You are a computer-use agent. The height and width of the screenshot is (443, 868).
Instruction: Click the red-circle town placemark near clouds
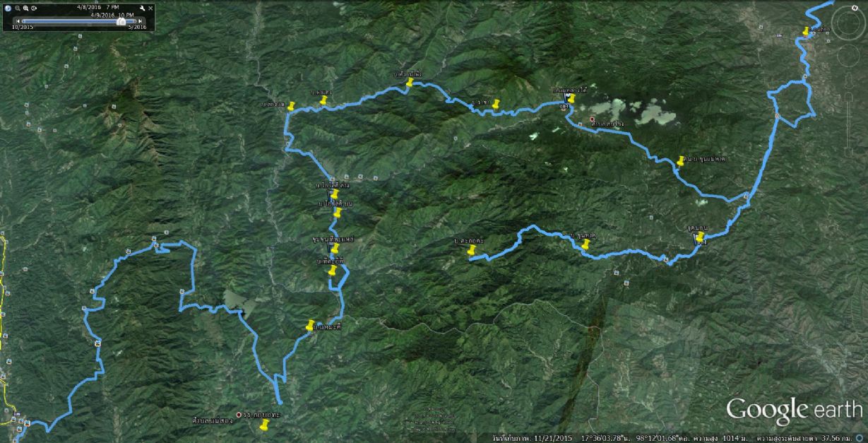click(592, 119)
